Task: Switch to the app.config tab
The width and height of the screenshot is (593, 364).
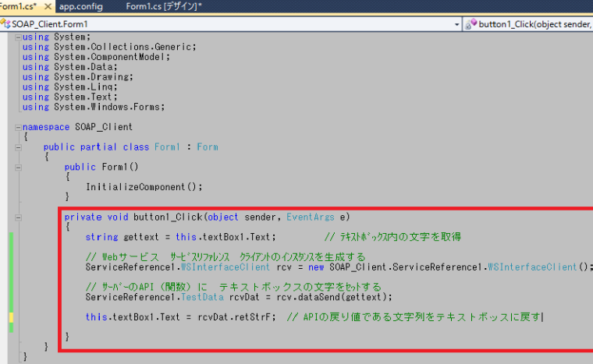Action: (x=82, y=6)
